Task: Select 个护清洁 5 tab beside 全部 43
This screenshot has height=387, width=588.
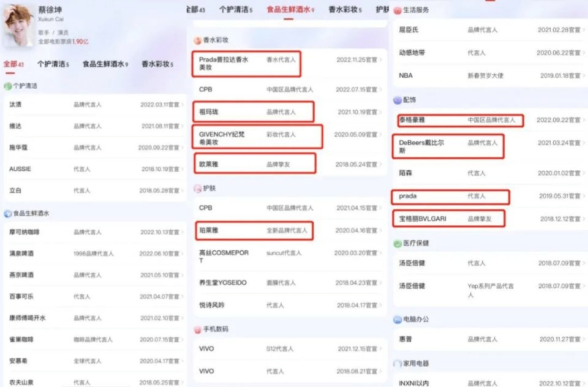Action: pos(53,64)
